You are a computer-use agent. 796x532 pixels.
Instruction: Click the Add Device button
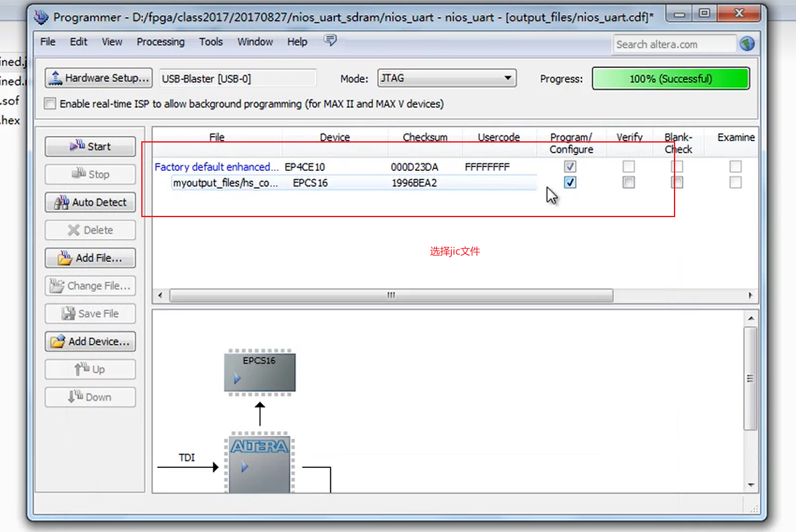pyautogui.click(x=90, y=341)
